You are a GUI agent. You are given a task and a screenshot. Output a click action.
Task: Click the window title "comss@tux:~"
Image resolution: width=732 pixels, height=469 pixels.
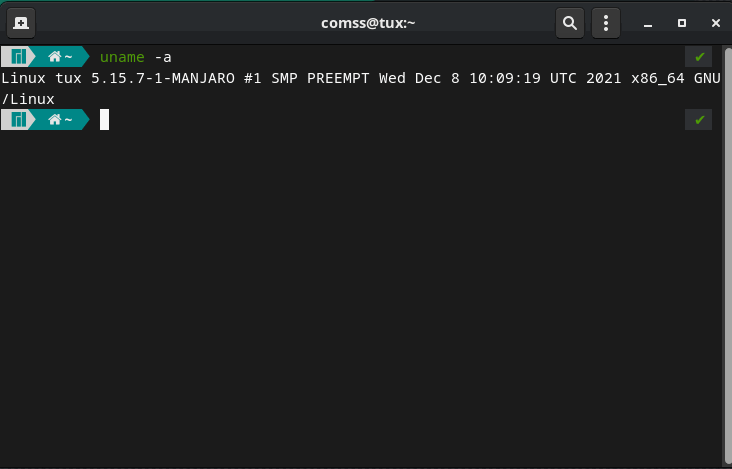366,22
